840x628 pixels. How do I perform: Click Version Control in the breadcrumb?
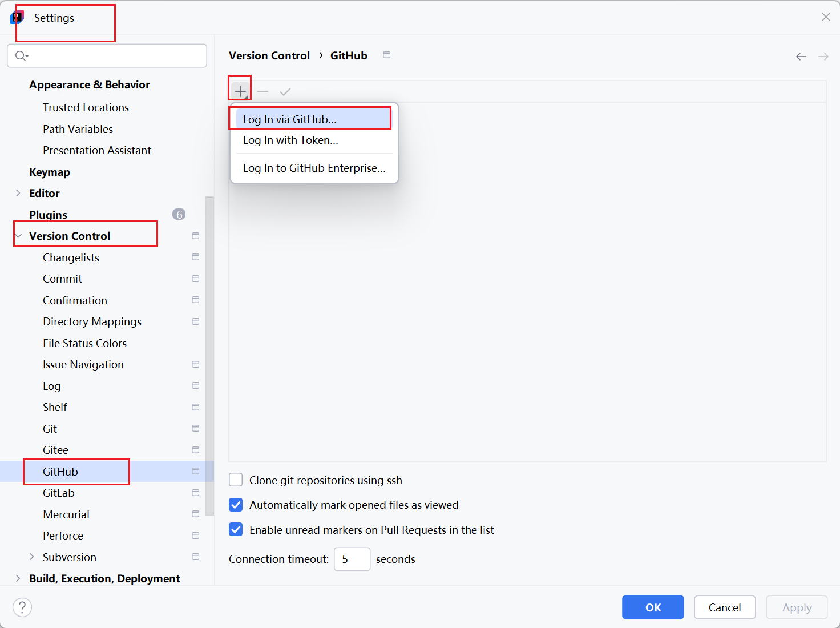(269, 55)
